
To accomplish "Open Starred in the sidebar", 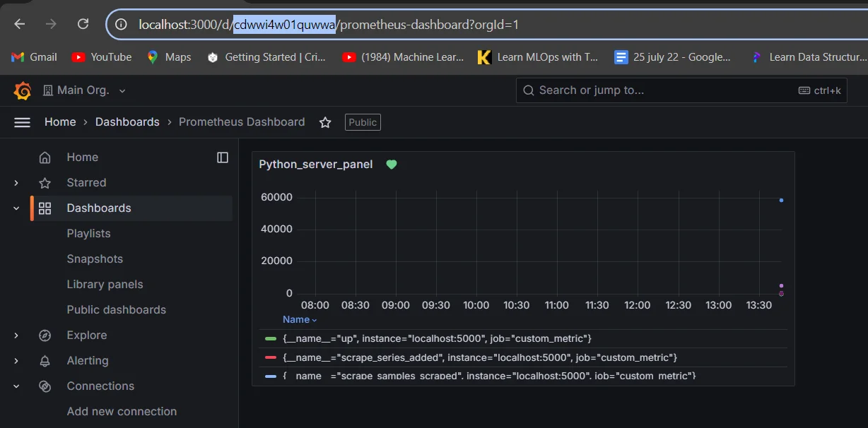I will [86, 183].
